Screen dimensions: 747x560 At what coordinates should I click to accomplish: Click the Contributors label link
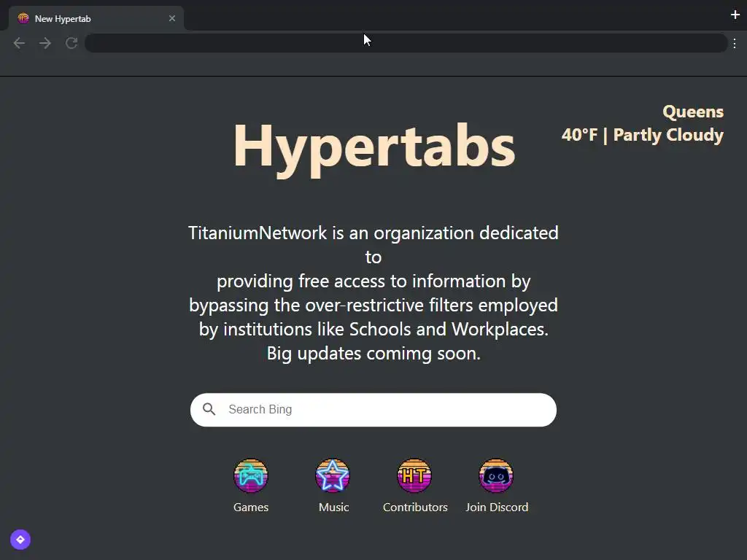415,507
